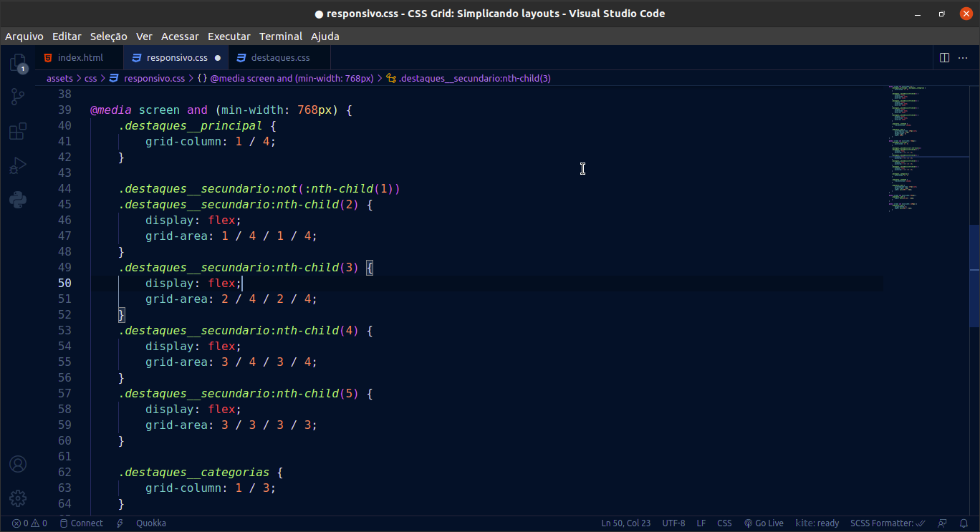
Task: Click '@media' keyword on line 39
Action: coord(111,110)
